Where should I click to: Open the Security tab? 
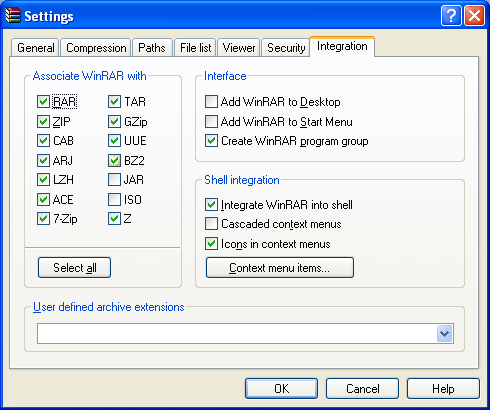pos(286,48)
